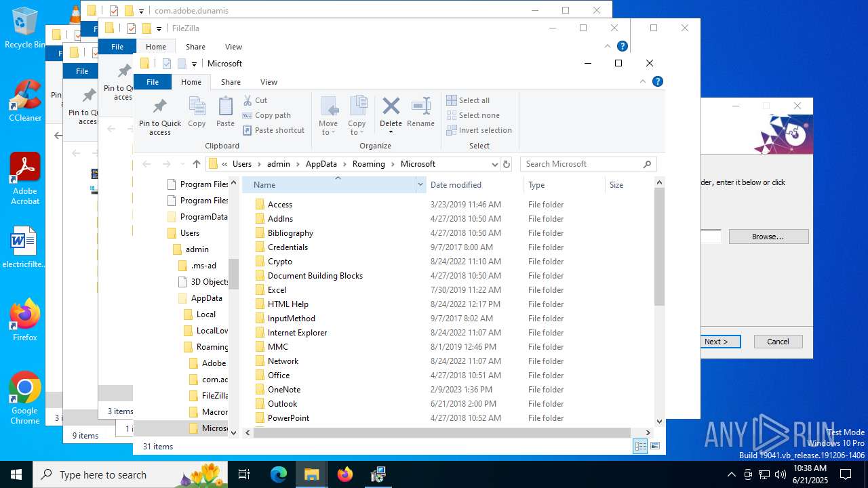Click Roaming in the address breadcrumb
This screenshot has width=868, height=488.
tap(368, 164)
